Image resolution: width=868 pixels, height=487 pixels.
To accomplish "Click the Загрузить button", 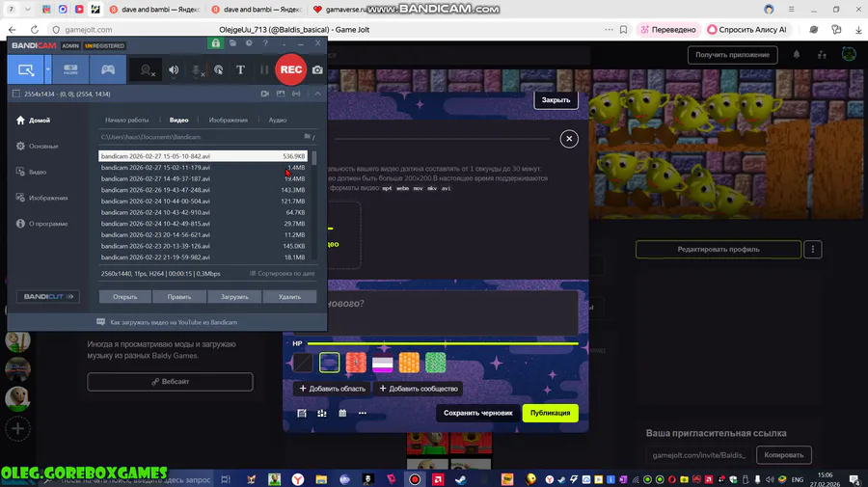I will pyautogui.click(x=234, y=297).
